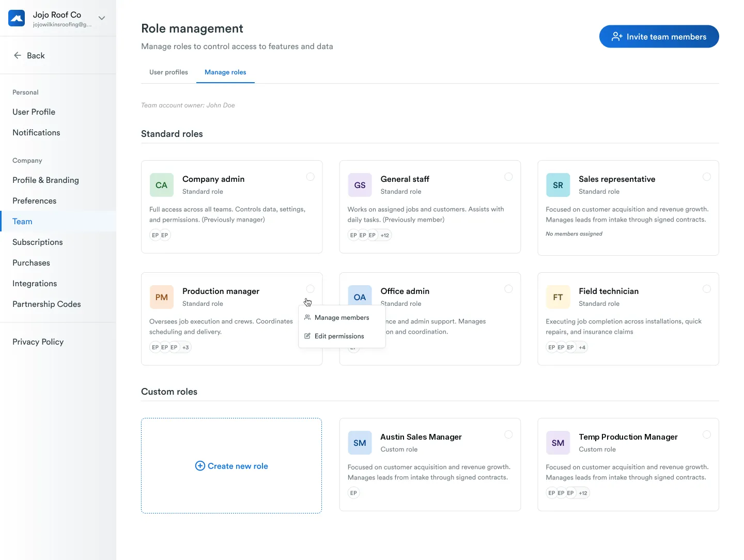744x560 pixels.
Task: Select the Sales representative role radio circle
Action: point(707,177)
